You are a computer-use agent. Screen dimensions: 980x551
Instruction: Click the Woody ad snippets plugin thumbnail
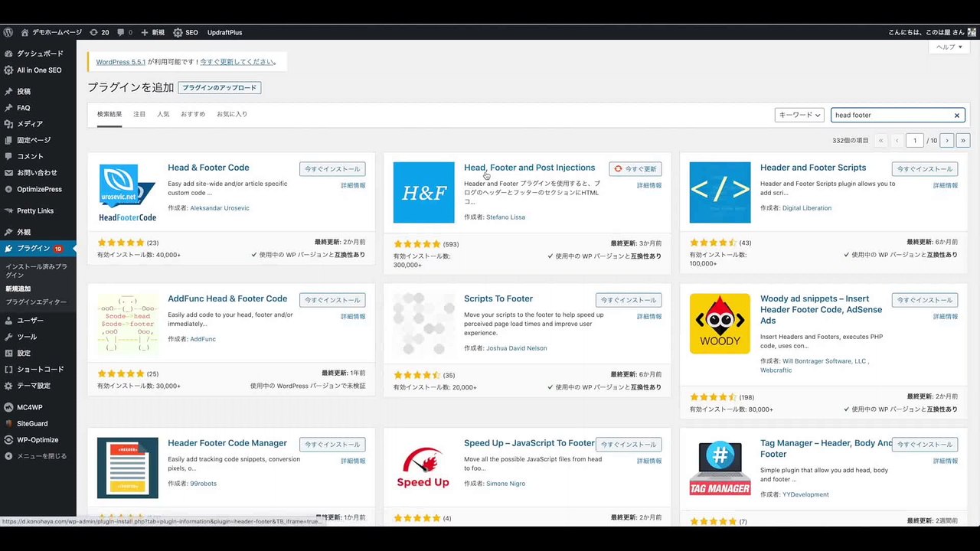point(720,324)
